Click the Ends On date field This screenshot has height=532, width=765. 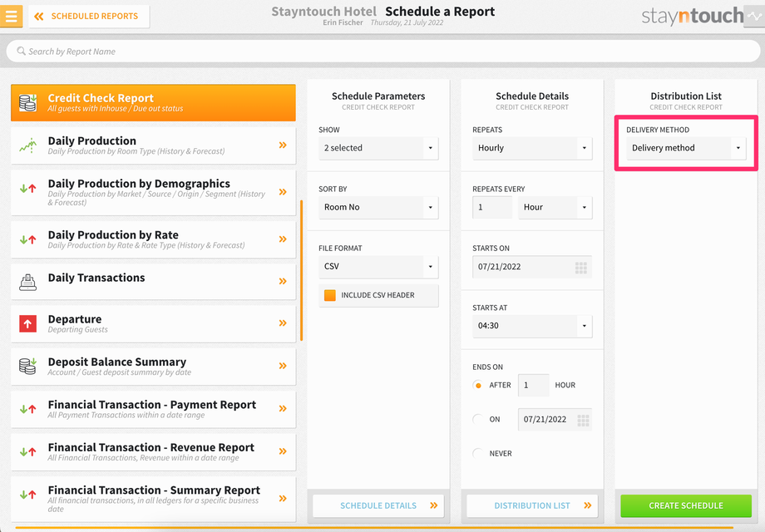click(555, 419)
